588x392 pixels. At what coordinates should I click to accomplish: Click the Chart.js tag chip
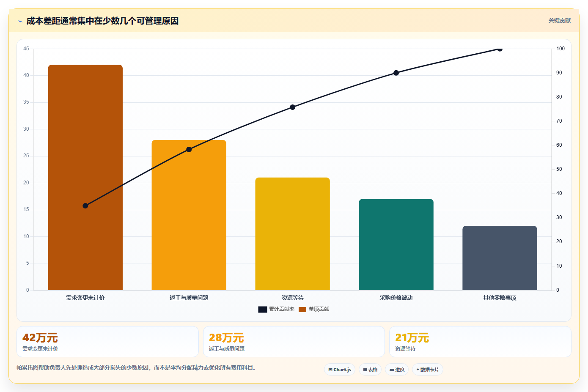(x=340, y=370)
